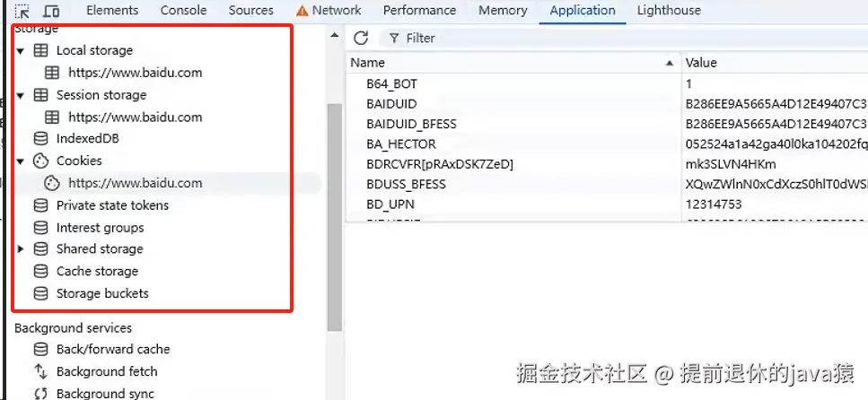Image resolution: width=868 pixels, height=400 pixels.
Task: Click the Back/forward cache icon
Action: coord(40,350)
